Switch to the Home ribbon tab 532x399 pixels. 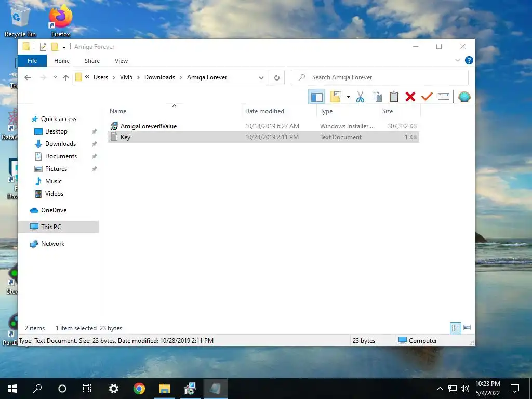point(62,61)
